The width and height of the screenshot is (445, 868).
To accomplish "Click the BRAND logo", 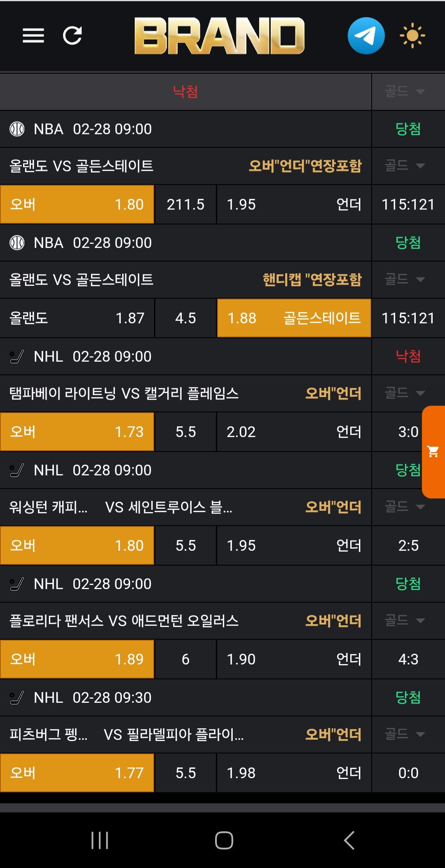I will [219, 36].
